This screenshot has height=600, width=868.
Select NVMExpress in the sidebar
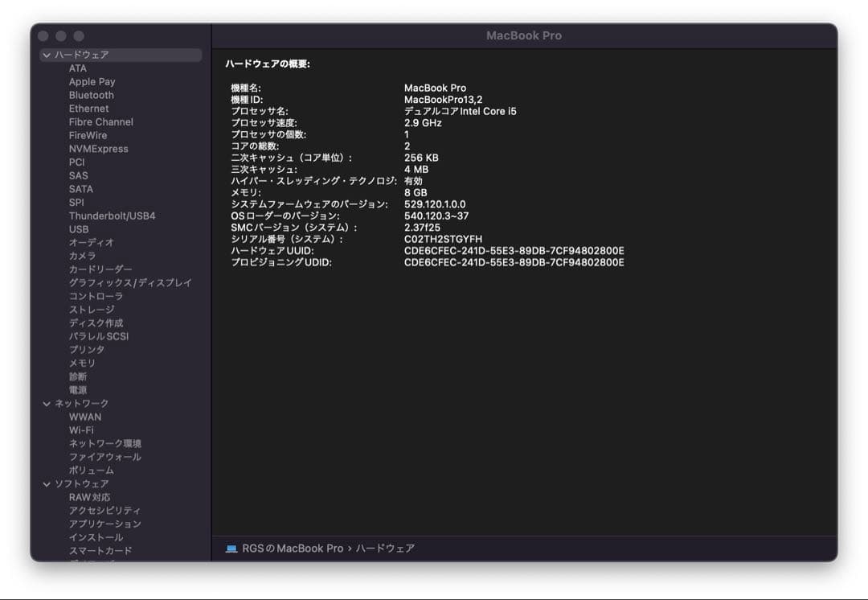100,148
